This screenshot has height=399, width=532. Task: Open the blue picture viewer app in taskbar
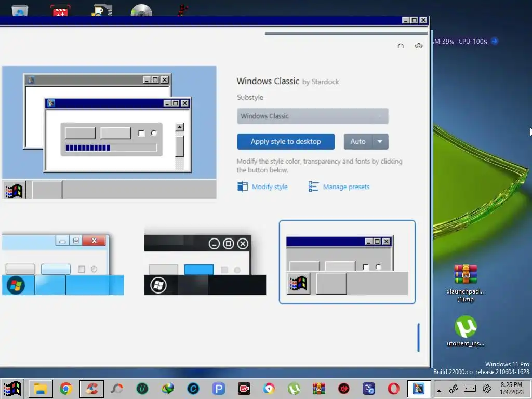[x=369, y=389]
